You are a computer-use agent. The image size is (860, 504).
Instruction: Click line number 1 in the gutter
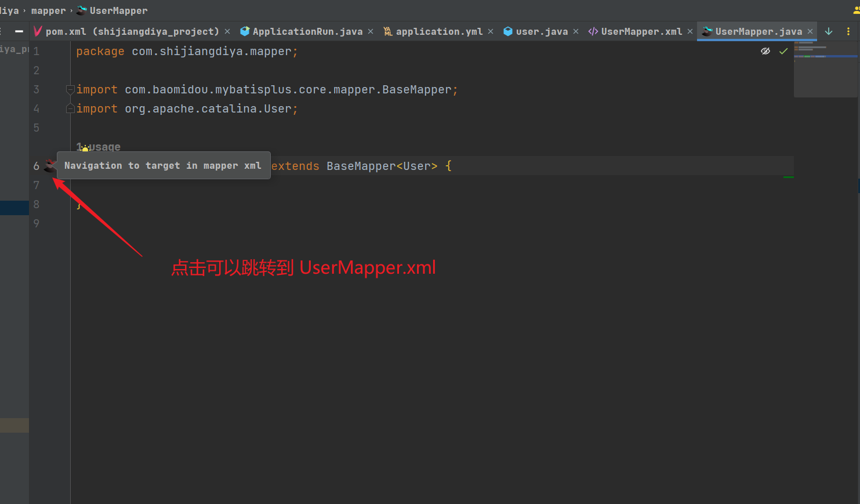[37, 51]
